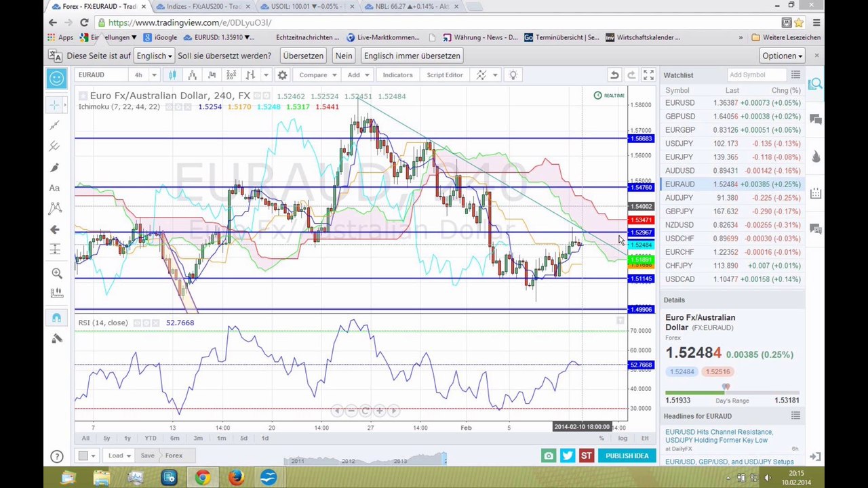Toggle magnet mode on

(x=56, y=317)
